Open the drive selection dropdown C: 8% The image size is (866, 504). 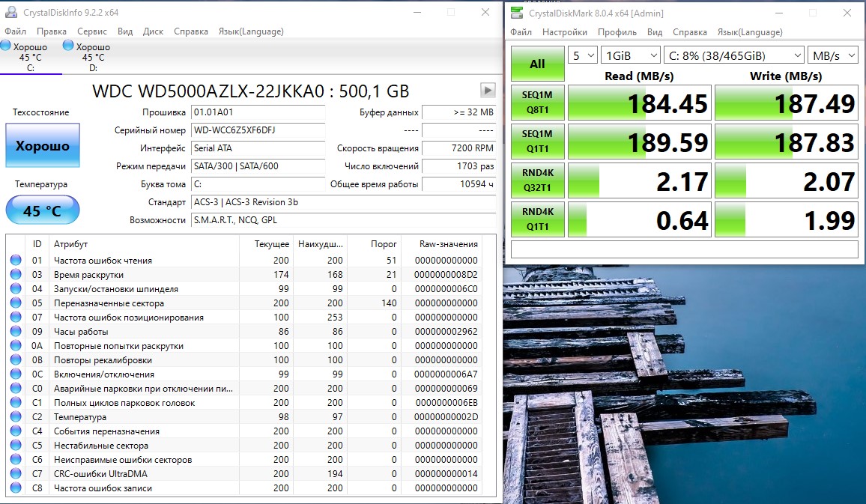(x=733, y=55)
